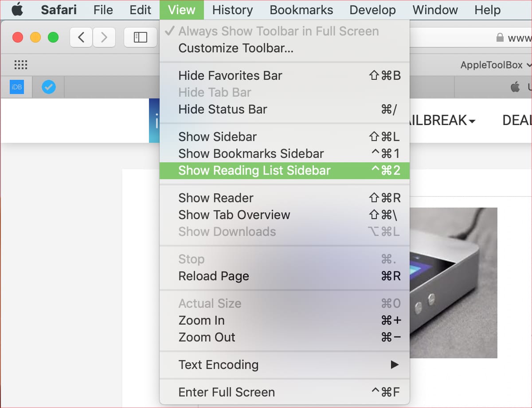Open the File menu
Screen dimensions: 532x408
click(103, 10)
